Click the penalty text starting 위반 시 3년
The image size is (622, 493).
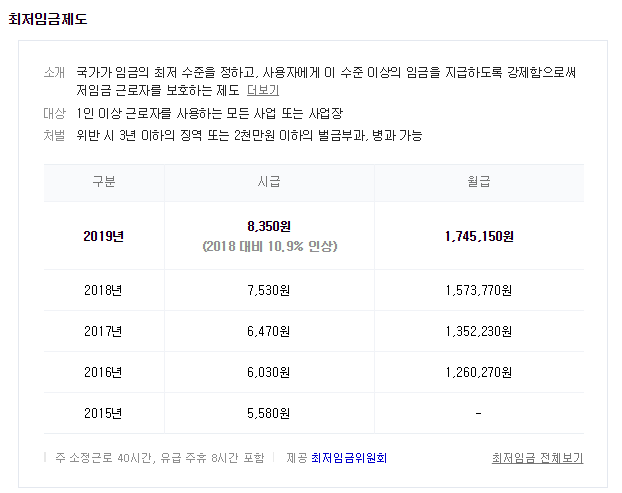coord(249,136)
